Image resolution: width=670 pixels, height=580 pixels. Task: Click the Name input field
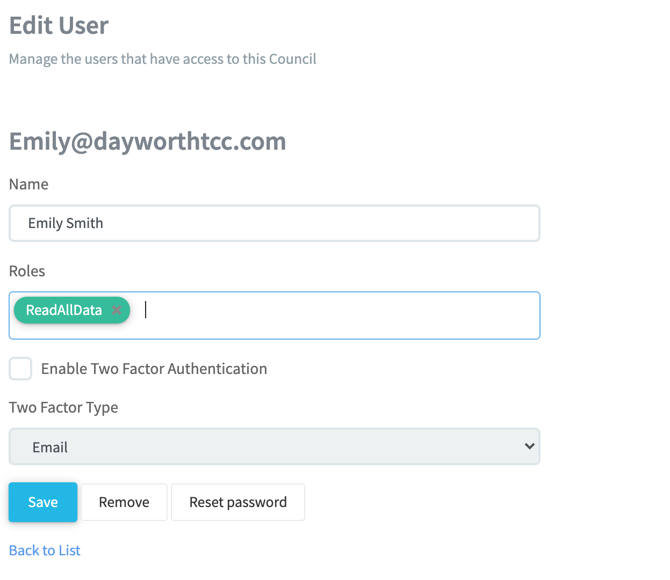point(274,223)
